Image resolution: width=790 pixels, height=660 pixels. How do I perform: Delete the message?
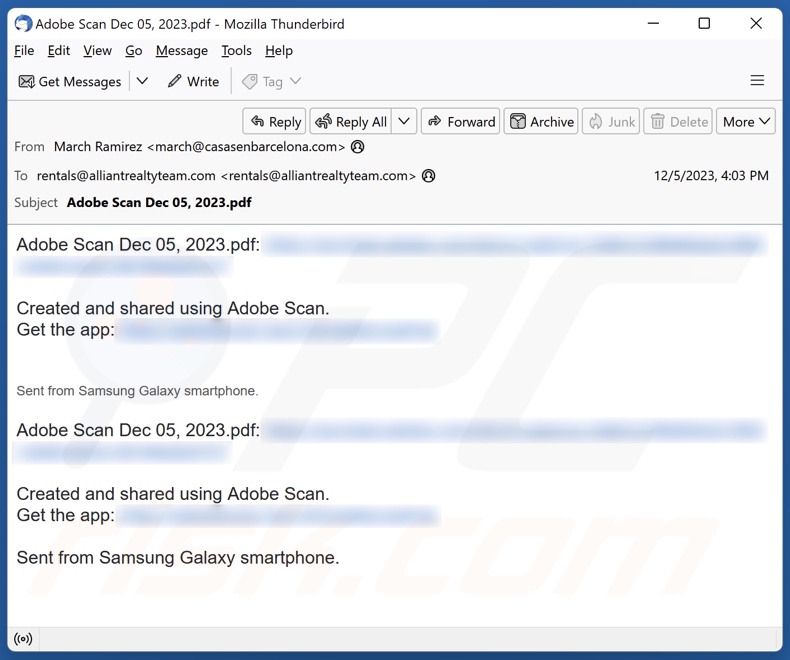tap(678, 121)
